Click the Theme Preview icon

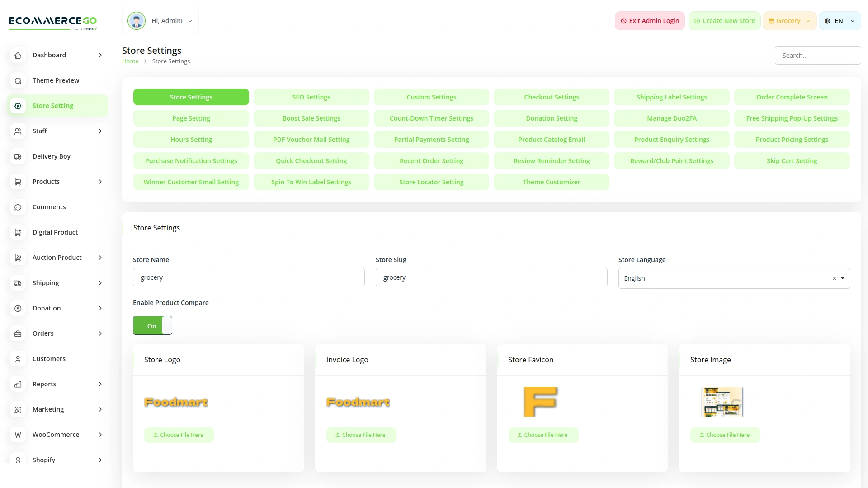point(18,80)
